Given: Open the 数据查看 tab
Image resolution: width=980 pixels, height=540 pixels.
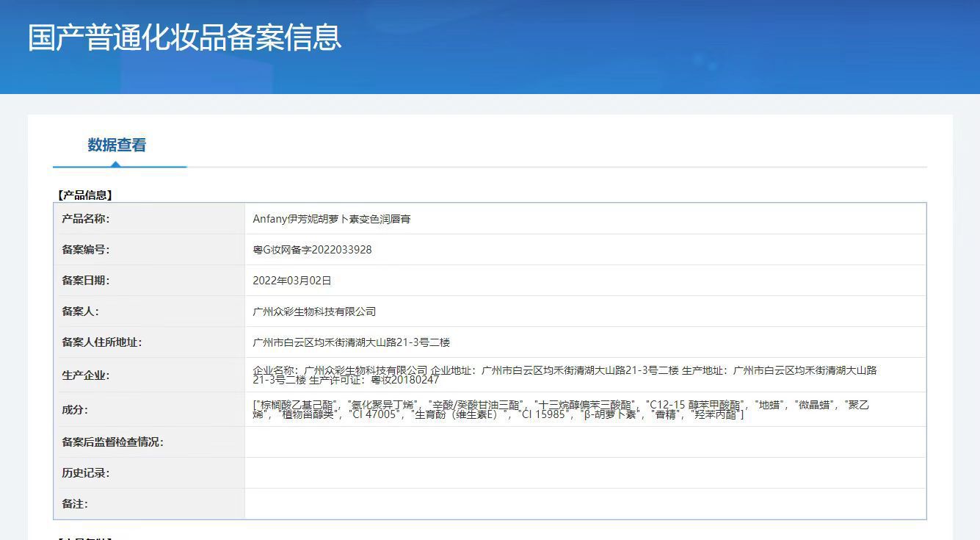Looking at the screenshot, I should 117,145.
